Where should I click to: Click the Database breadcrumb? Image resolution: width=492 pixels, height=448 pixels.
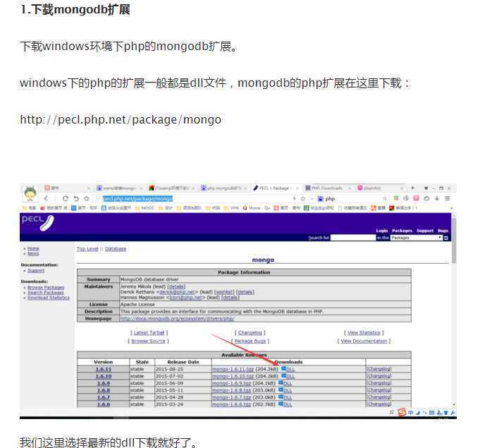(x=116, y=249)
